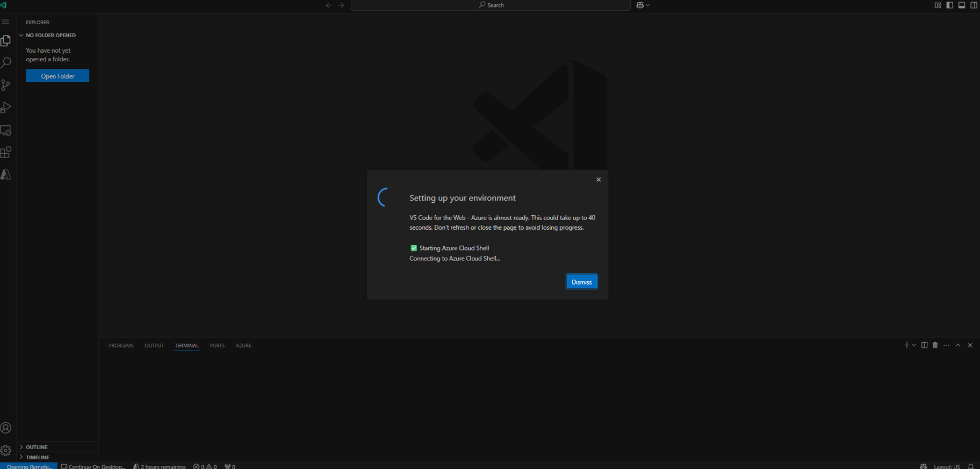Click Opening Remote status bar indicator

[x=28, y=466]
